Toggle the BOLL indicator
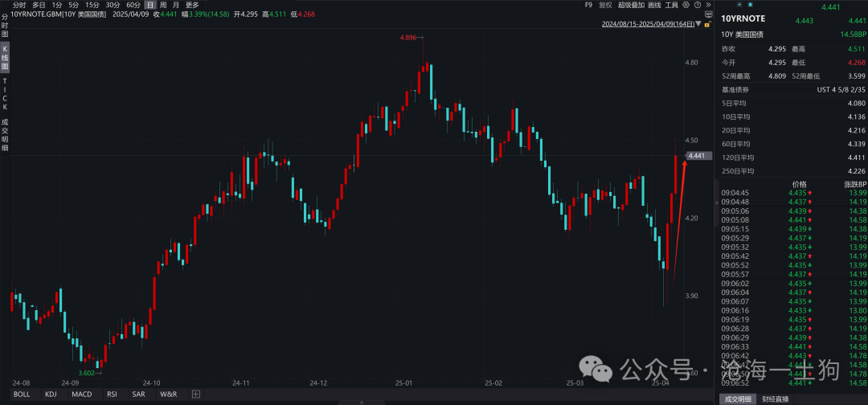 point(22,394)
